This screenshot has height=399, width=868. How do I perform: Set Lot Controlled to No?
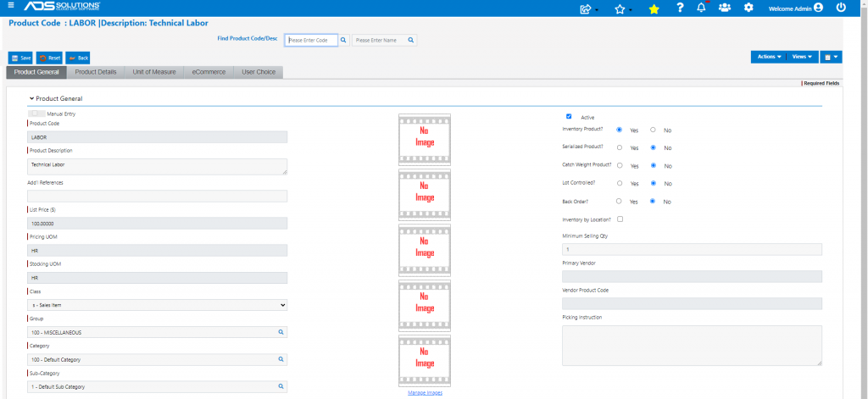point(654,183)
